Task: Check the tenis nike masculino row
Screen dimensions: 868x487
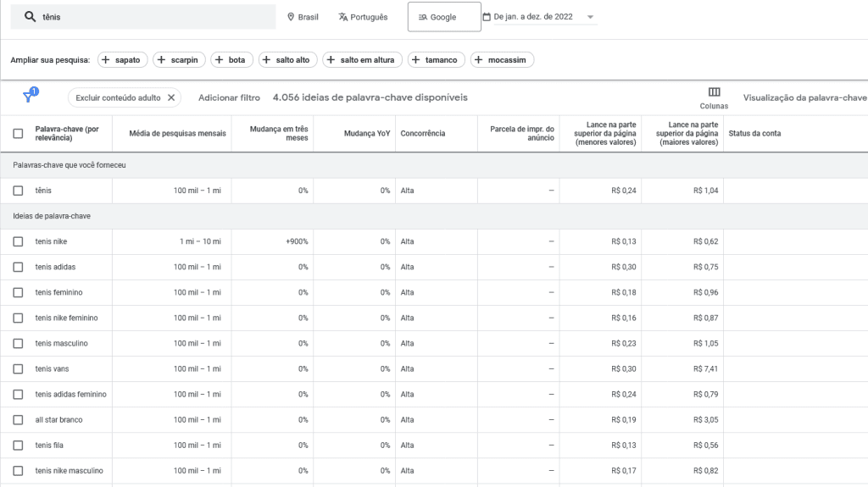Action: [x=19, y=470]
